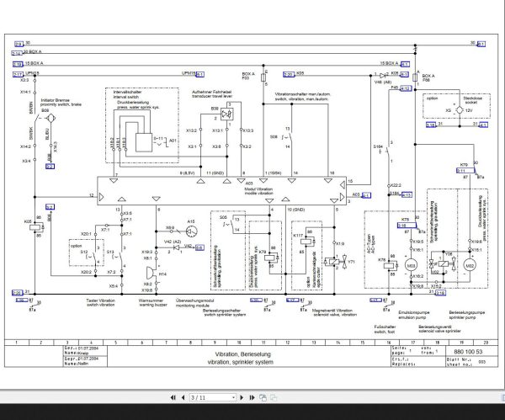
Task: Follow the 6:1 reference beside A03
Action: pyautogui.click(x=366, y=195)
